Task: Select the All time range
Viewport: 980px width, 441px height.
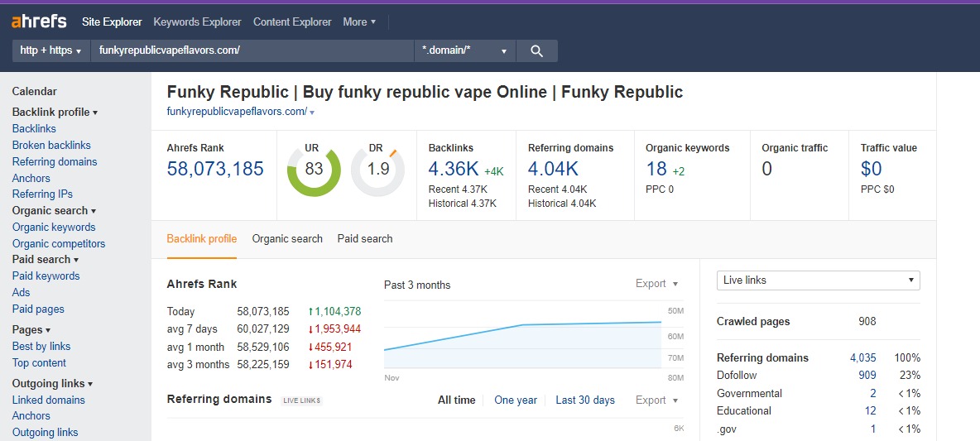Action: [457, 400]
